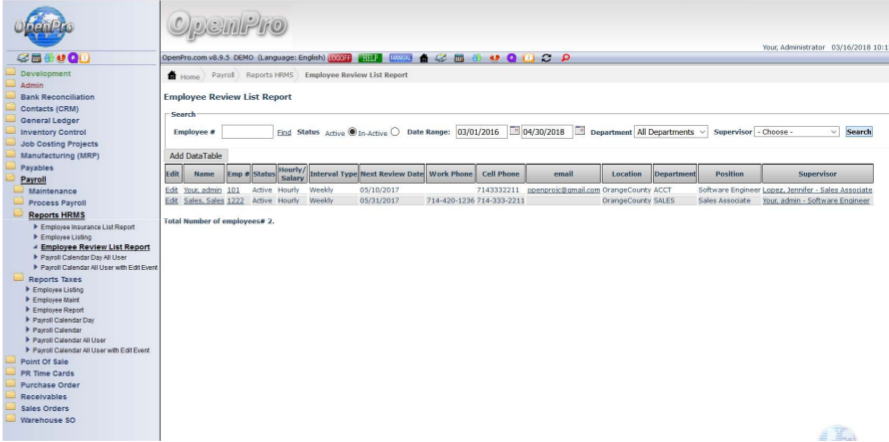The image size is (889, 442).
Task: Open the Supervisor Choose dropdown
Action: click(797, 131)
